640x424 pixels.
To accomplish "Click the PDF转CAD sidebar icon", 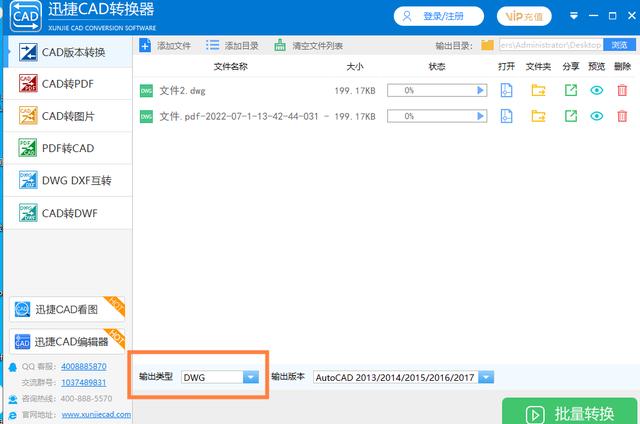I will pyautogui.click(x=28, y=148).
